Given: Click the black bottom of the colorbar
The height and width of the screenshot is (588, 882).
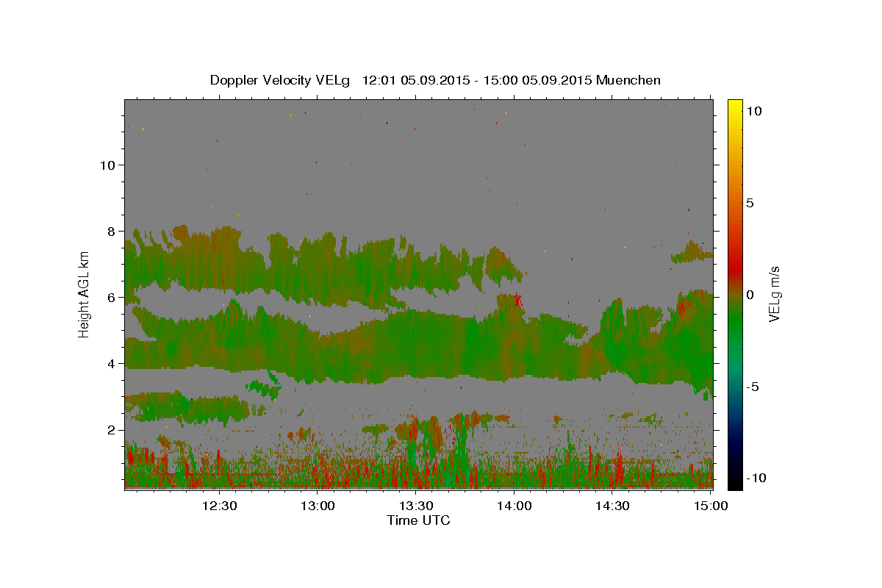Looking at the screenshot, I should (734, 484).
